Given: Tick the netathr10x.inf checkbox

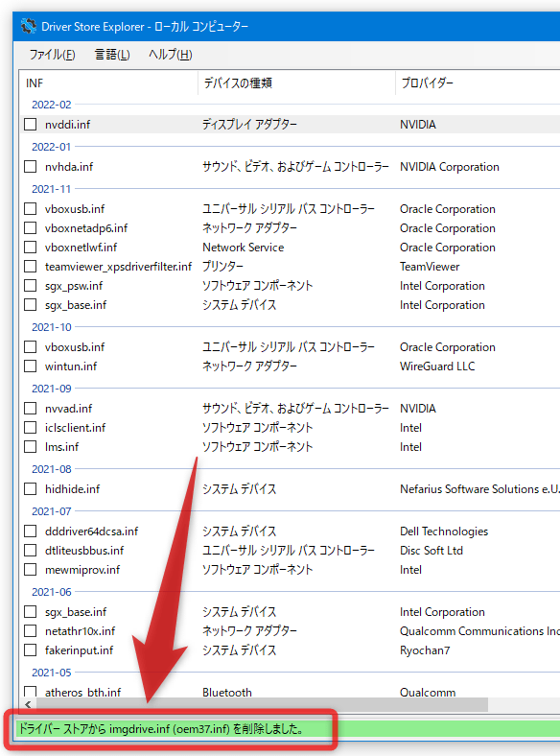Looking at the screenshot, I should [31, 631].
